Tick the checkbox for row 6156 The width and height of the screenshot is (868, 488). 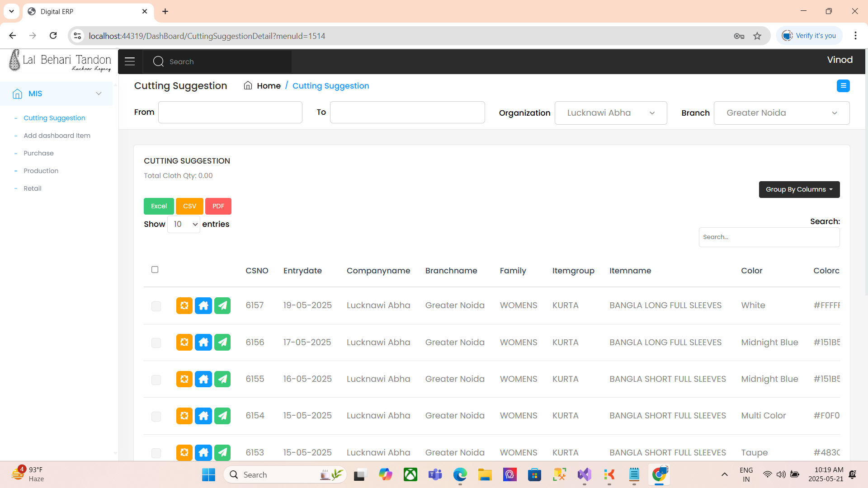(x=156, y=343)
